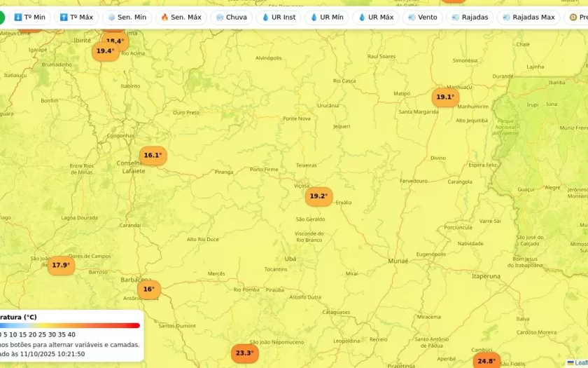Show the Rajadas Max layer

(x=528, y=17)
